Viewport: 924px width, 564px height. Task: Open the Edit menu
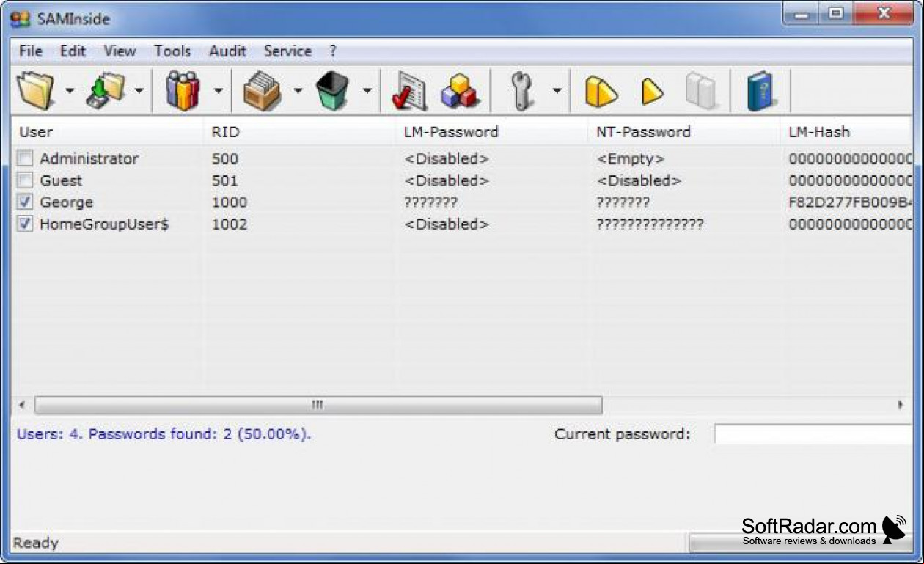73,51
